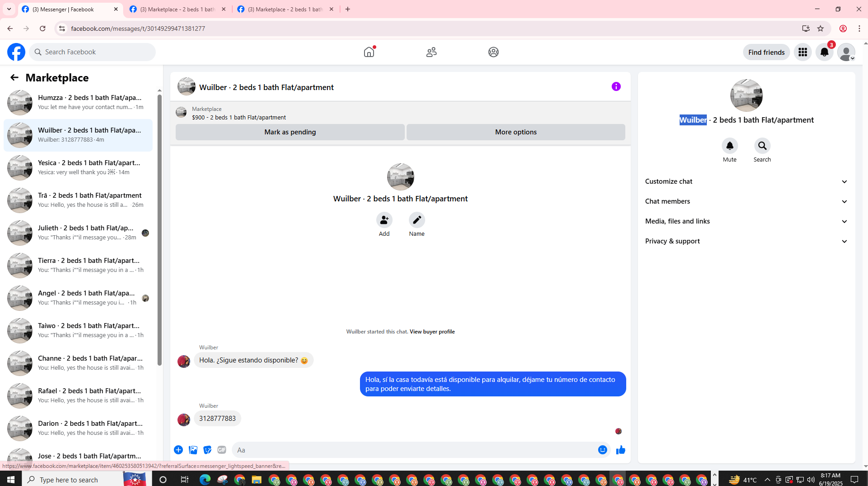This screenshot has width=868, height=486.
Task: Open the Yesica conversation
Action: click(x=78, y=168)
